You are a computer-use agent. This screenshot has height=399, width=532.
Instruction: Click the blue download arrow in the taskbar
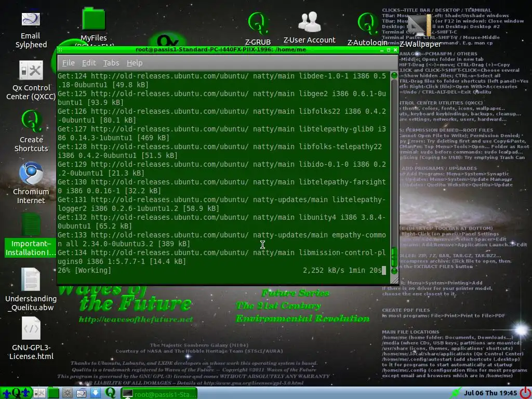pyautogui.click(x=96, y=393)
